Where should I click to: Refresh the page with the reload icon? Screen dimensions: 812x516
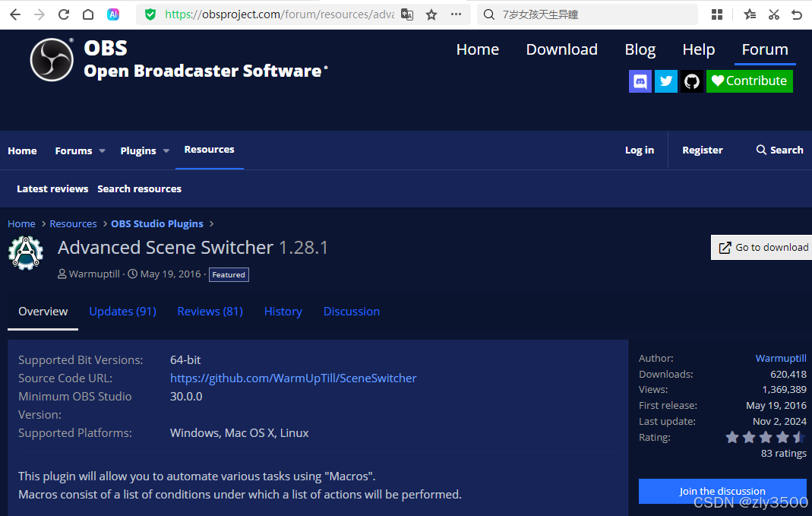pos(63,14)
